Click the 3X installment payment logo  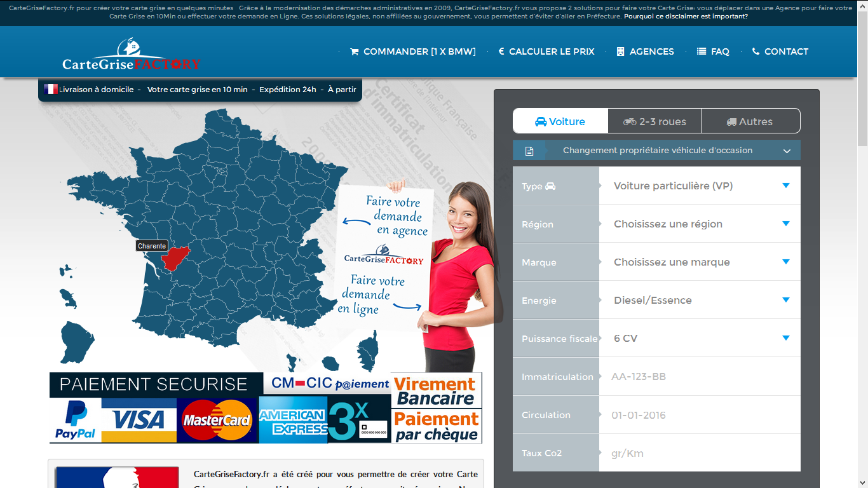[x=359, y=419]
